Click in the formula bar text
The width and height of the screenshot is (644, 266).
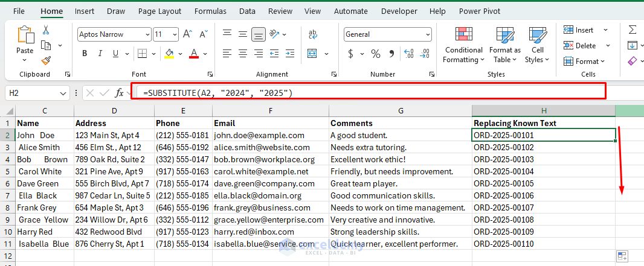218,93
